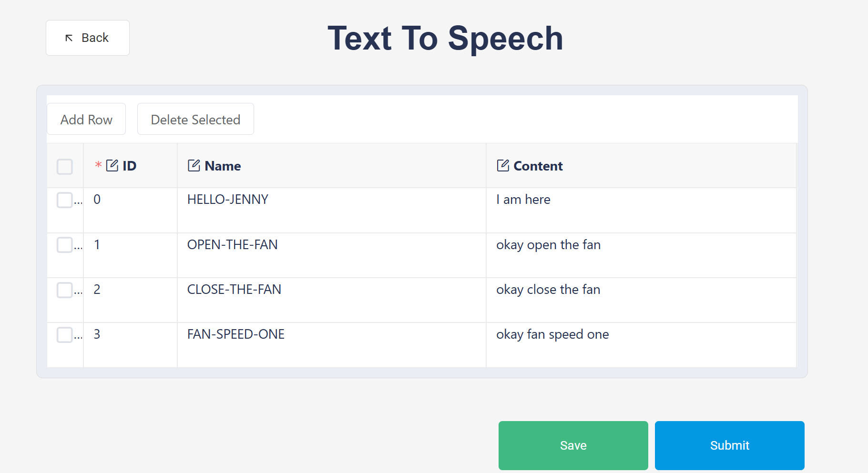Edit the content cell 'I am here'
The width and height of the screenshot is (868, 473).
coord(523,200)
